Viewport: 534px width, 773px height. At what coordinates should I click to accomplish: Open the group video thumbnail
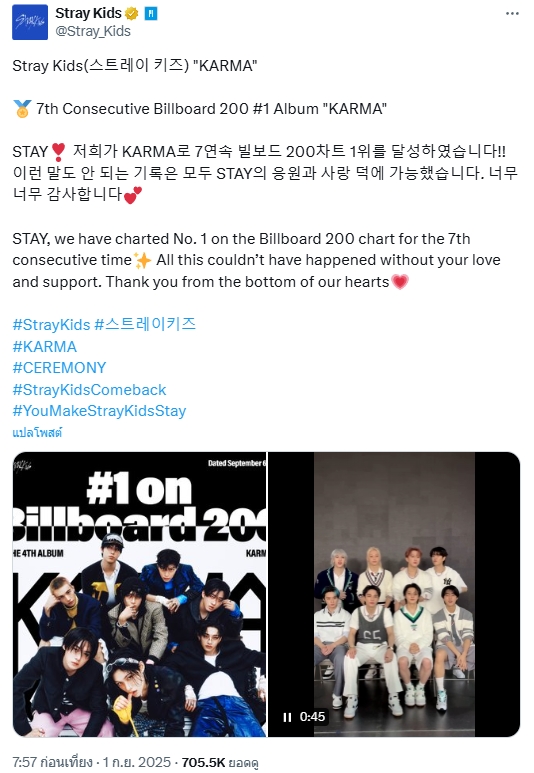(x=394, y=594)
